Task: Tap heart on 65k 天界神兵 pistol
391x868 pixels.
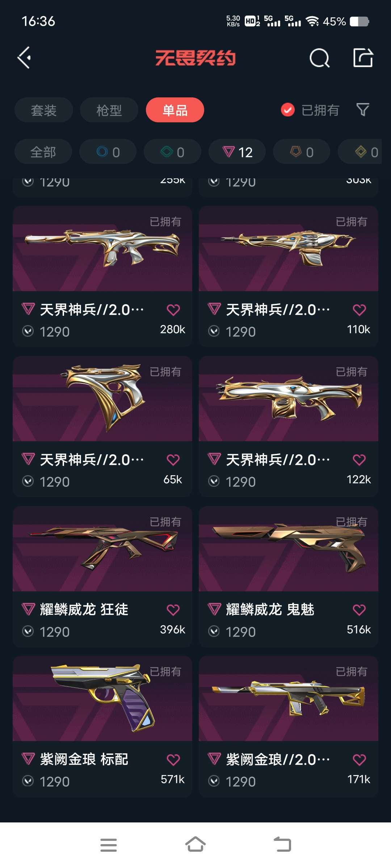Action: click(173, 460)
